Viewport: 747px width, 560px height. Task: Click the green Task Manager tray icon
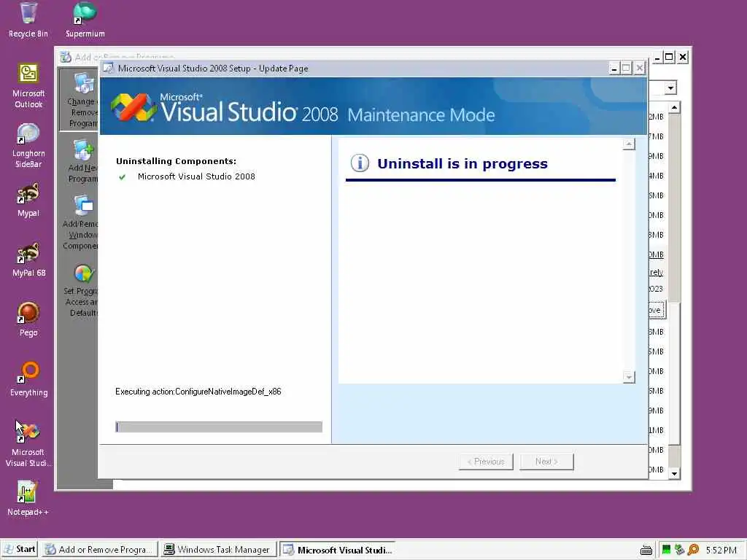coord(666,550)
